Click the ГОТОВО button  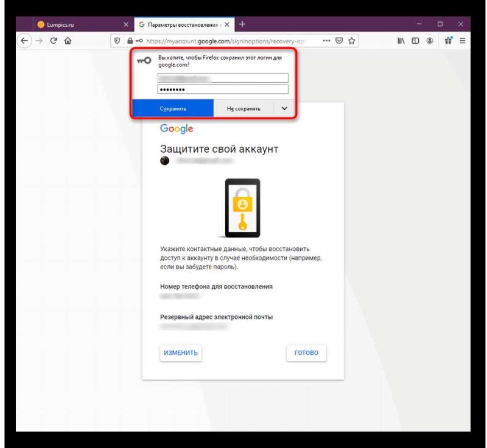pyautogui.click(x=306, y=352)
